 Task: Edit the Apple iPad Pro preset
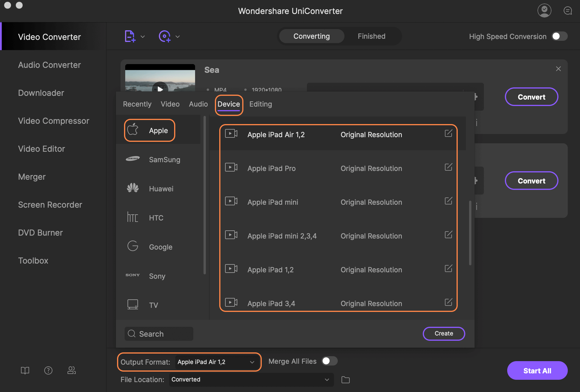[448, 167]
